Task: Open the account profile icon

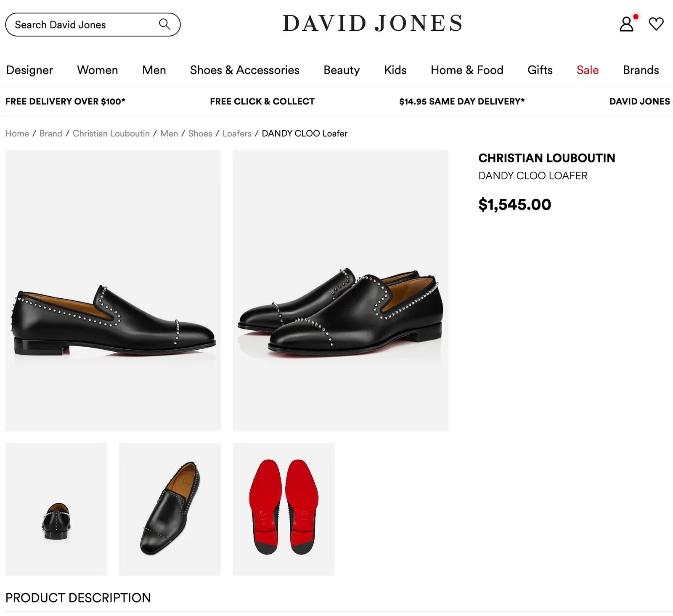Action: click(625, 25)
